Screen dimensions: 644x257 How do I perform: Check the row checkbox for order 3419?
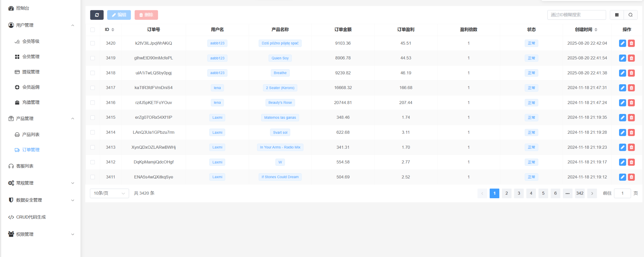(92, 58)
